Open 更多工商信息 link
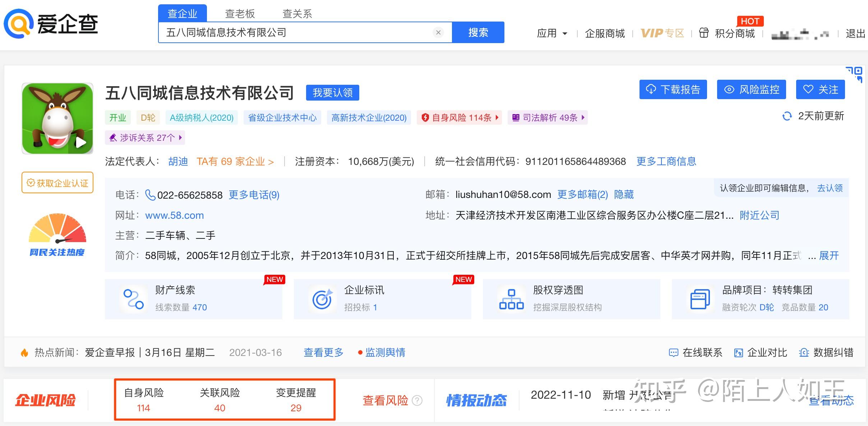Image resolution: width=868 pixels, height=426 pixels. pos(666,161)
